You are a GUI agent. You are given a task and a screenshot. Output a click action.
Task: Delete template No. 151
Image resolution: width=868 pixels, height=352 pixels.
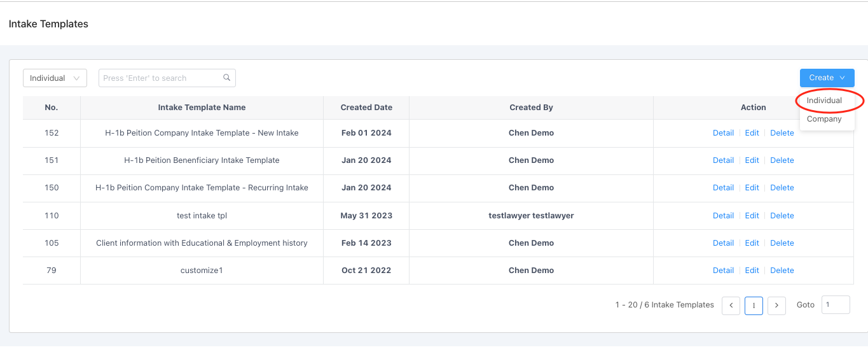[x=782, y=160]
